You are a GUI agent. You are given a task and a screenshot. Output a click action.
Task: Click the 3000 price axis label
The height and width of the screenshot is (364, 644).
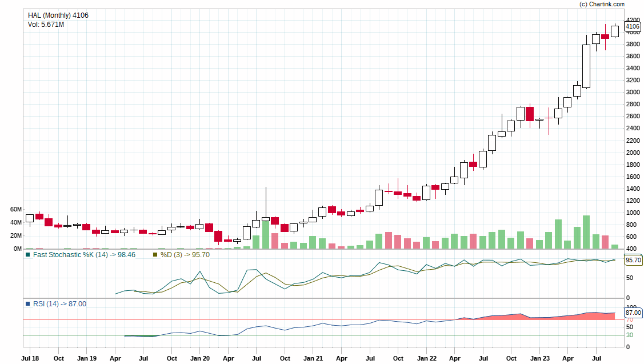633,92
